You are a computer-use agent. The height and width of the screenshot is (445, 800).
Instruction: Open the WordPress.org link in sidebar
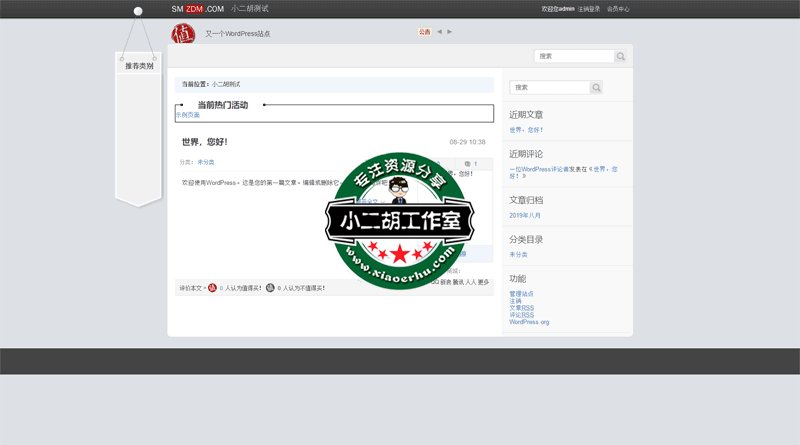click(x=529, y=322)
